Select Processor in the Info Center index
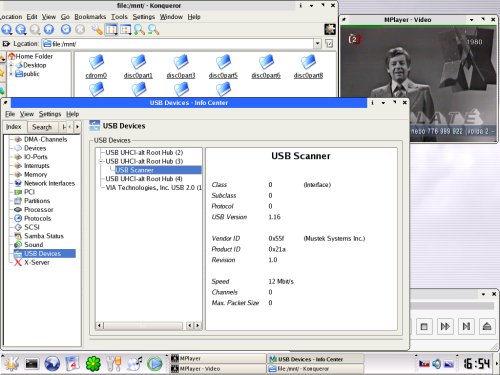This screenshot has width=500, height=375. (x=39, y=210)
